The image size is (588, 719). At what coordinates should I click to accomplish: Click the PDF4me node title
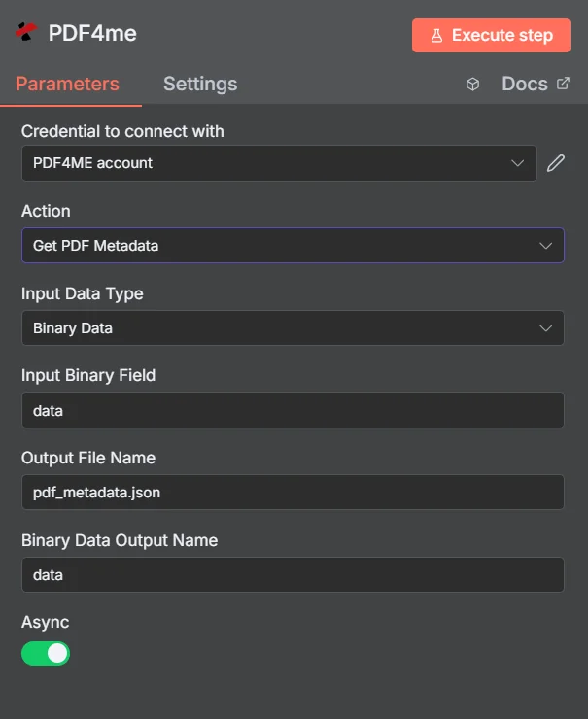tap(92, 33)
